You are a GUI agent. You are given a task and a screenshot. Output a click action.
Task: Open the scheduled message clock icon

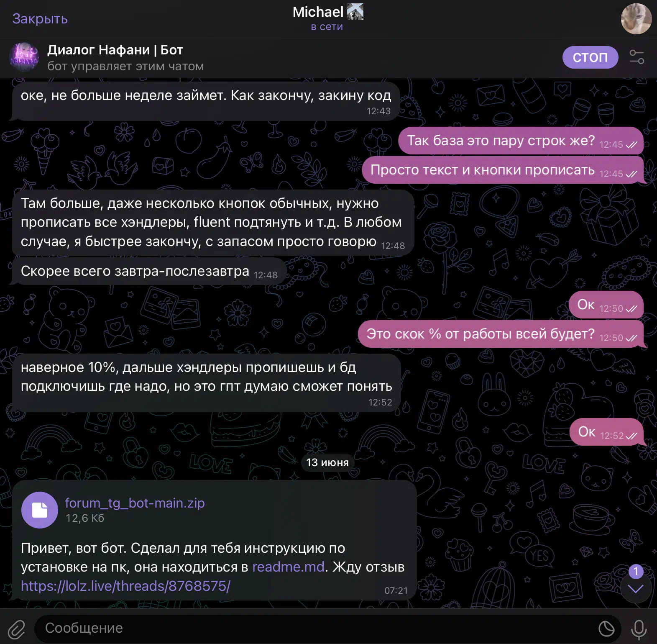[606, 629]
